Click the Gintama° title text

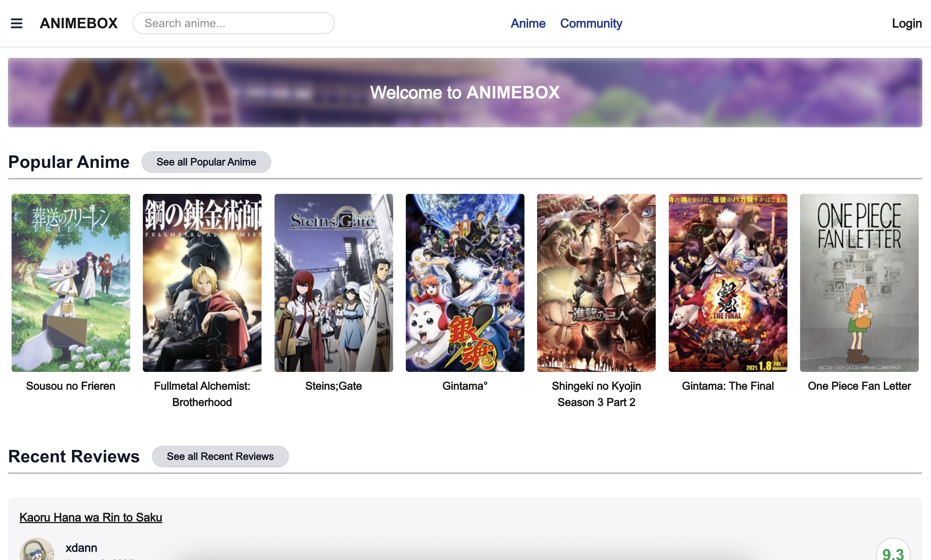point(465,386)
